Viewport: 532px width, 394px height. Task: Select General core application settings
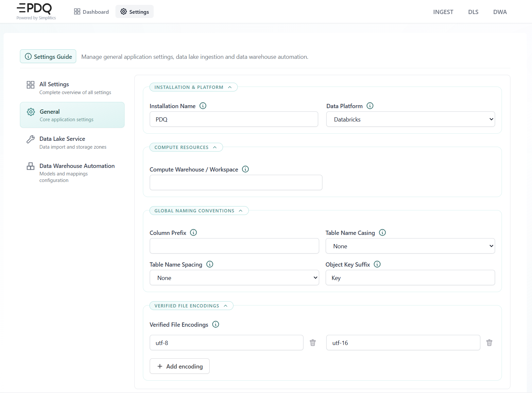(x=72, y=115)
